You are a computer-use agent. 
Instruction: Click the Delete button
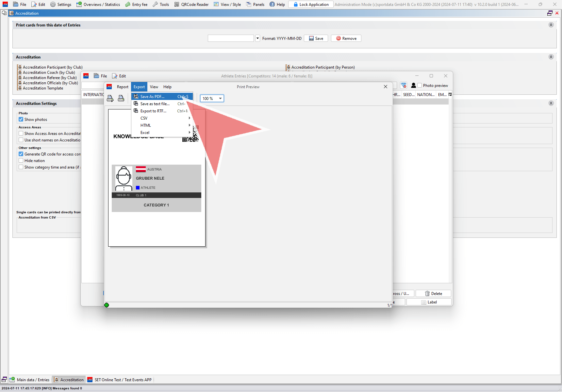[x=433, y=293]
